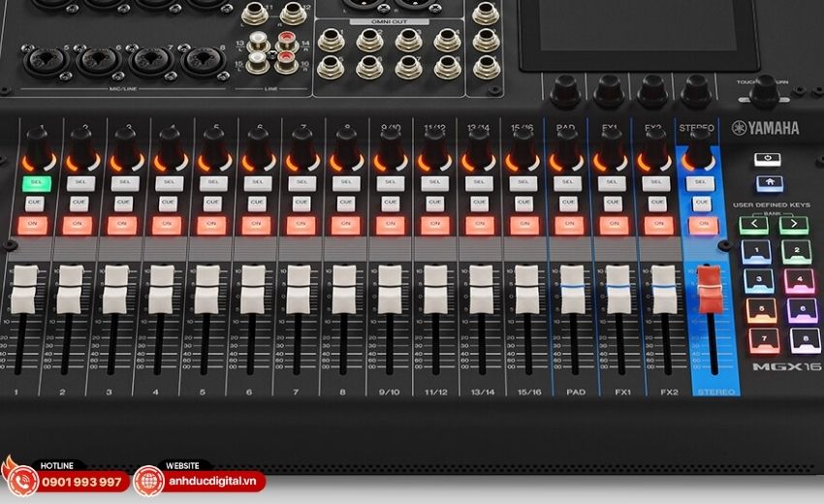This screenshot has height=504, width=824.
Task: Select the bank right arrow key
Action: coord(794,225)
